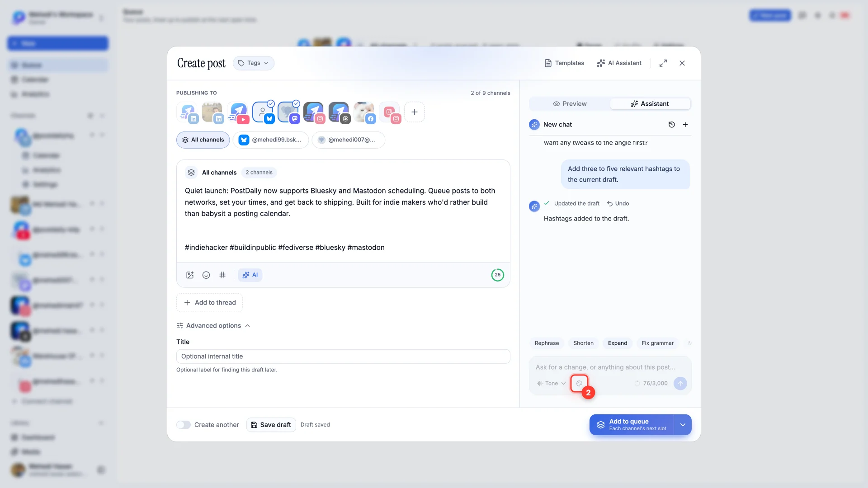The height and width of the screenshot is (488, 868).
Task: Select the All channels tab pill
Action: 203,140
